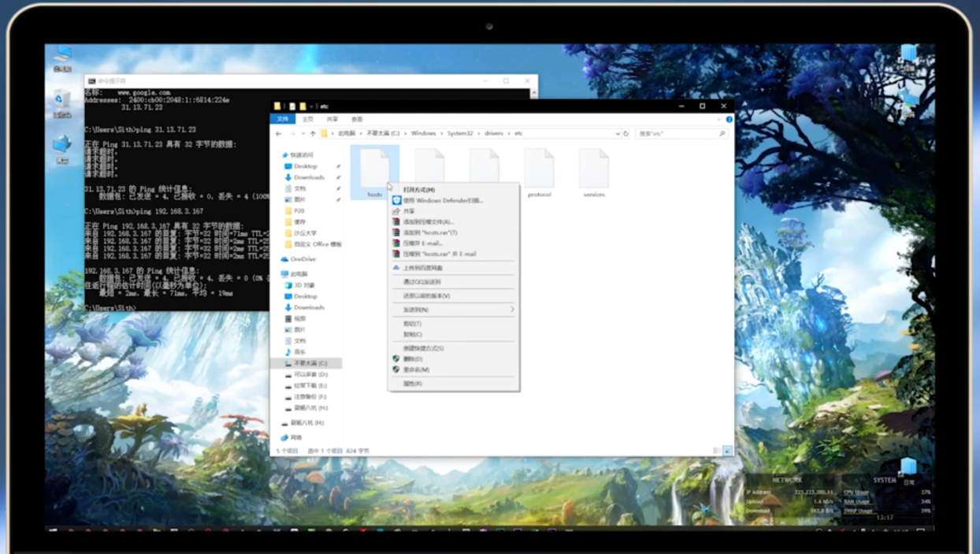This screenshot has height=554, width=980.
Task: Refresh the etc folder view
Action: pyautogui.click(x=626, y=134)
